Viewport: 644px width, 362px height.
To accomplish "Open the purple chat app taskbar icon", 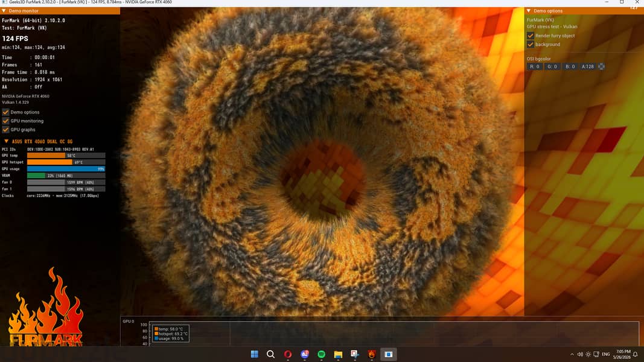I will point(305,354).
